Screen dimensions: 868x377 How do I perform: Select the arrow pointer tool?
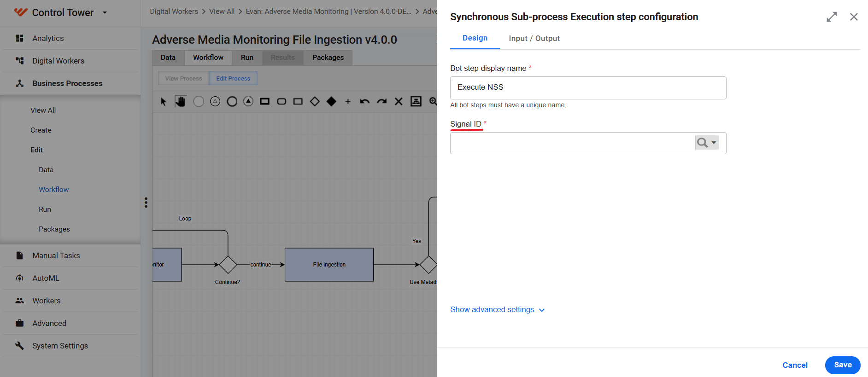point(163,101)
